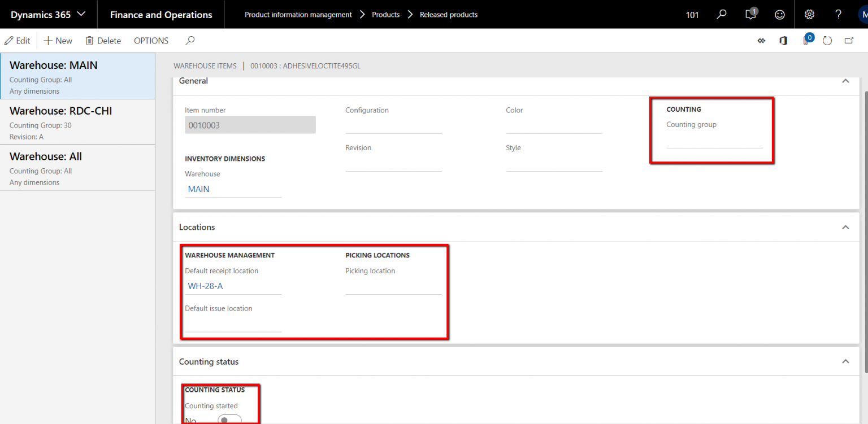Open the Help question mark icon
The height and width of the screenshot is (424, 868).
coord(839,15)
